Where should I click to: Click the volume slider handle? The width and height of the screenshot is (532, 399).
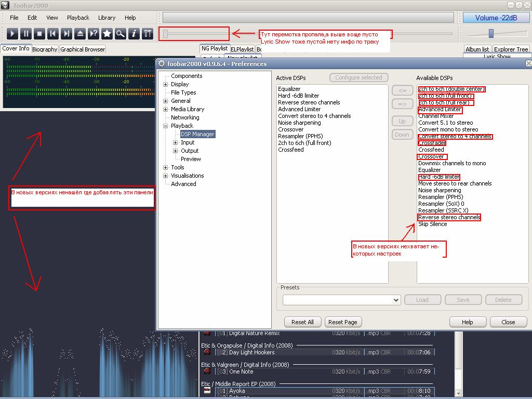[491, 34]
